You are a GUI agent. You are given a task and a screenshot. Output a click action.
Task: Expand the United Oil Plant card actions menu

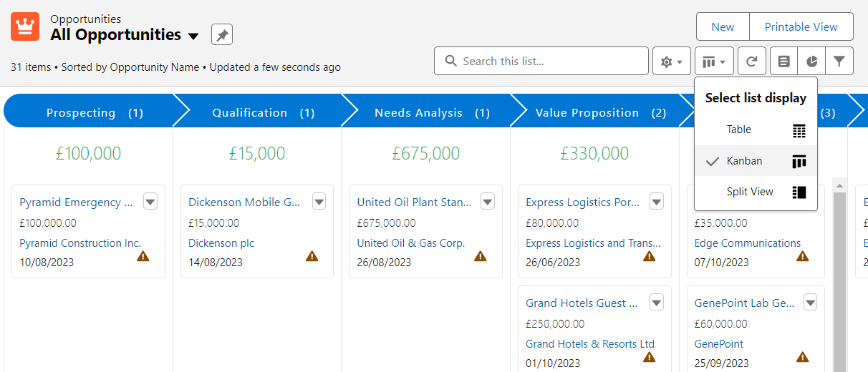click(488, 202)
